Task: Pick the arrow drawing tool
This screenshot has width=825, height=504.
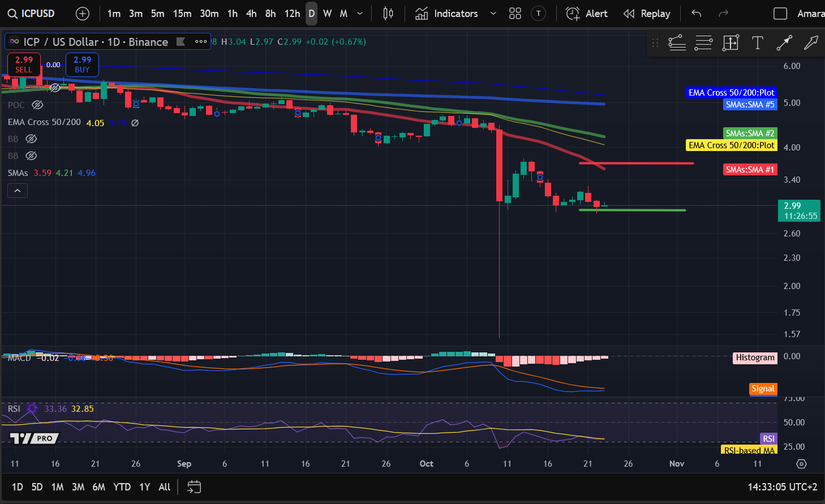Action: (811, 43)
